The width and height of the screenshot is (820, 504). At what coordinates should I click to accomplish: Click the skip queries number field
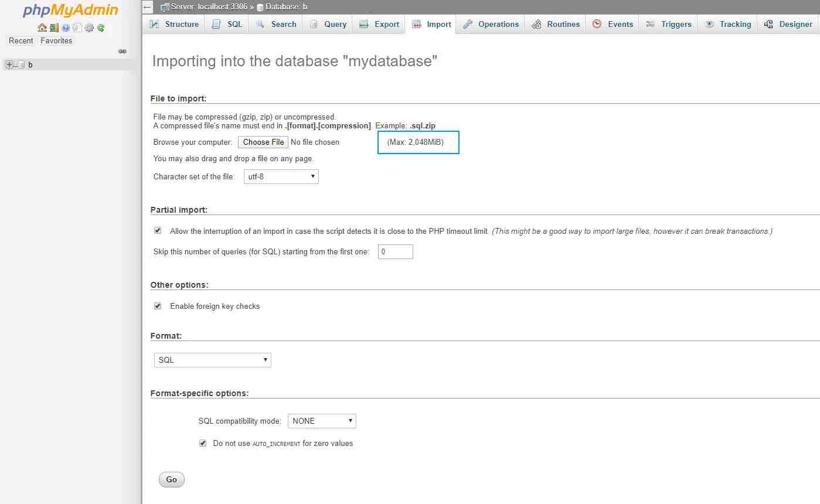coord(396,252)
